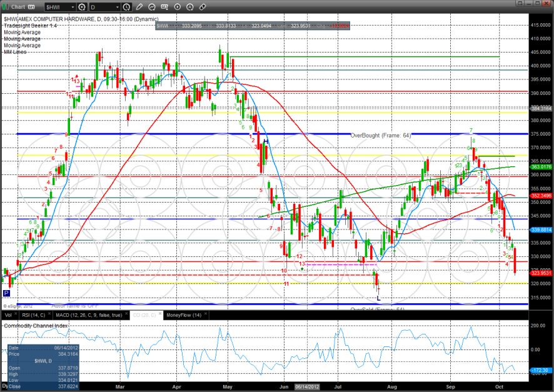Click the eraser tool icon
Screen dimensions: 554x392
coord(203,7)
